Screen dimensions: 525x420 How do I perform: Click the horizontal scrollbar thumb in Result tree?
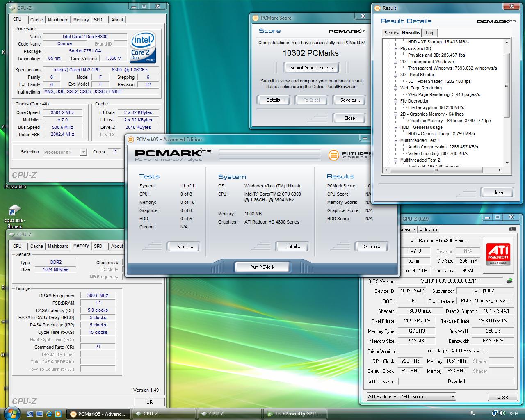point(437,170)
